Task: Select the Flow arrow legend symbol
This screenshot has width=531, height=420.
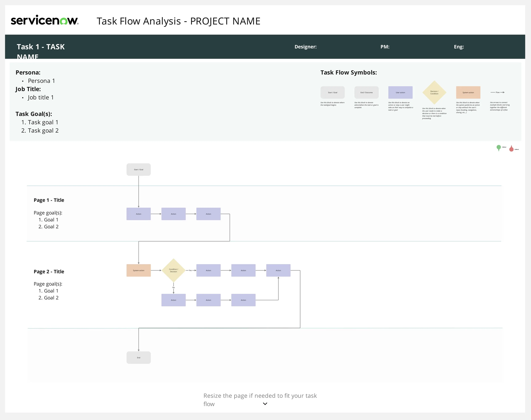Action: point(497,92)
